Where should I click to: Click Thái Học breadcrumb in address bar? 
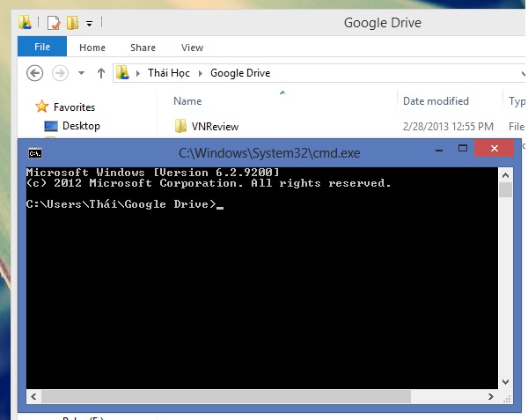point(169,73)
